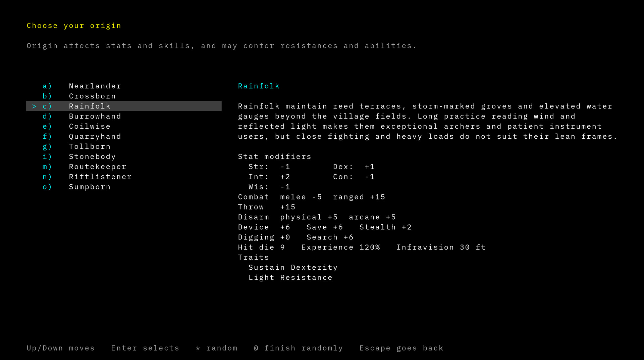This screenshot has width=644, height=360.
Task: Select the Nearlander origin
Action: pos(124,86)
